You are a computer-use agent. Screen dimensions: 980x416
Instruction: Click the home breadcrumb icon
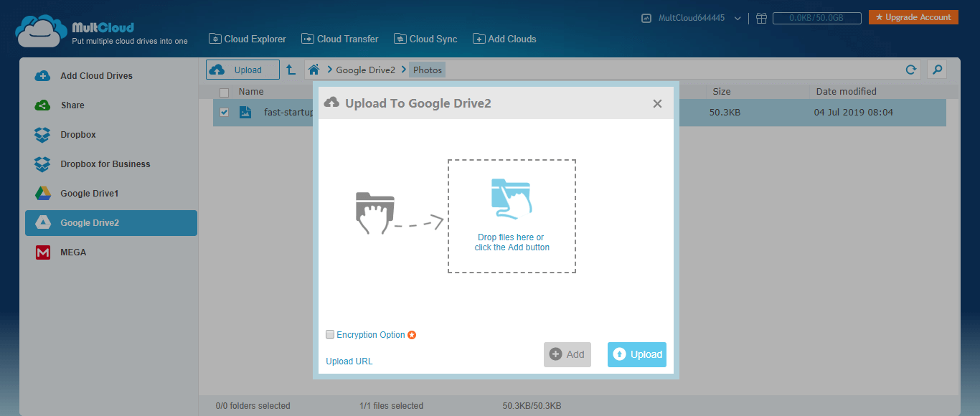pos(314,70)
